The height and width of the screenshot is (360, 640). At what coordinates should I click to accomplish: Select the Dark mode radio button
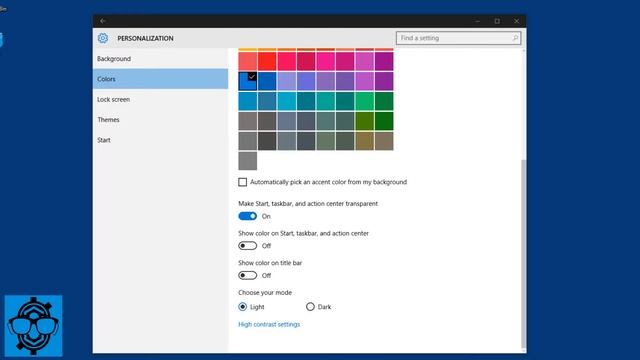pyautogui.click(x=310, y=307)
